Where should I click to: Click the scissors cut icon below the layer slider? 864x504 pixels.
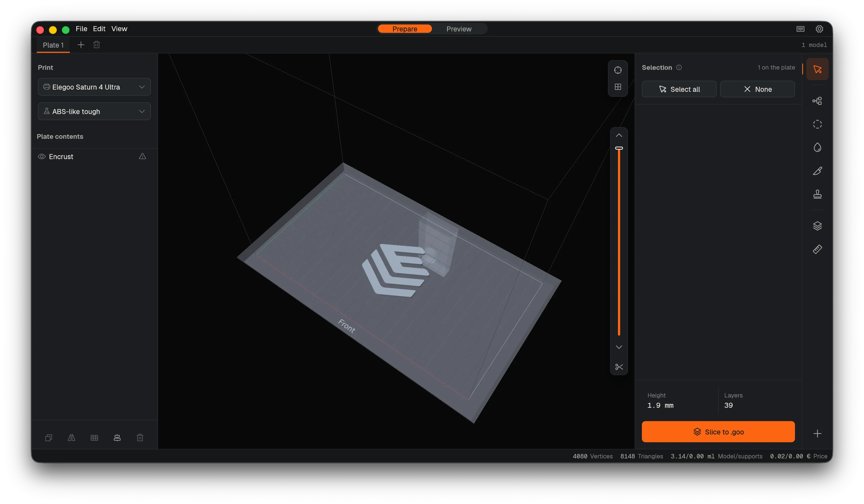[619, 367]
